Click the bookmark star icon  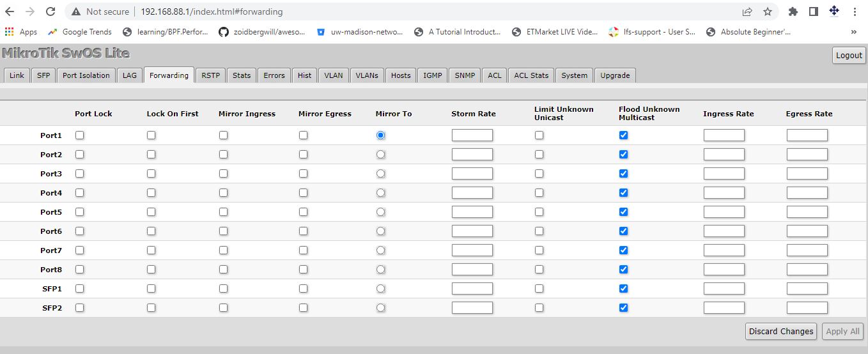tap(768, 12)
